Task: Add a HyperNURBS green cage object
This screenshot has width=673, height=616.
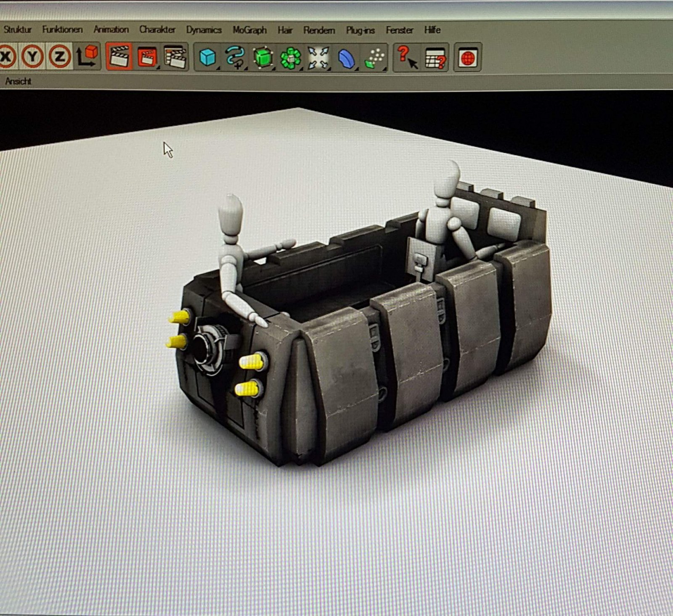Action: [x=263, y=58]
